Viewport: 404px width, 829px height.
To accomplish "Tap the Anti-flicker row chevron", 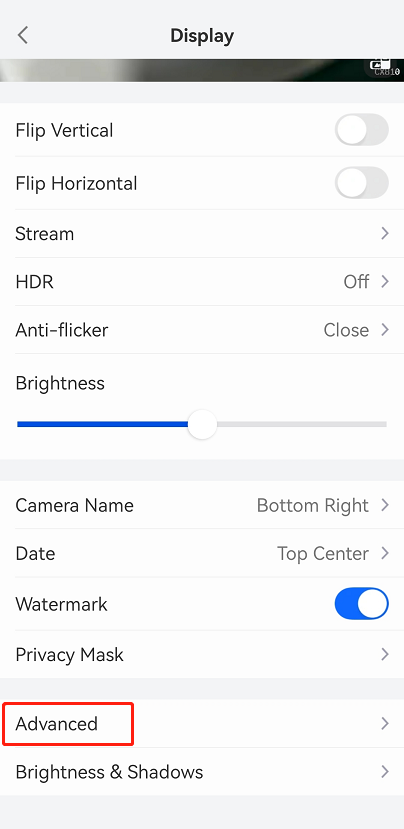I will [x=385, y=330].
